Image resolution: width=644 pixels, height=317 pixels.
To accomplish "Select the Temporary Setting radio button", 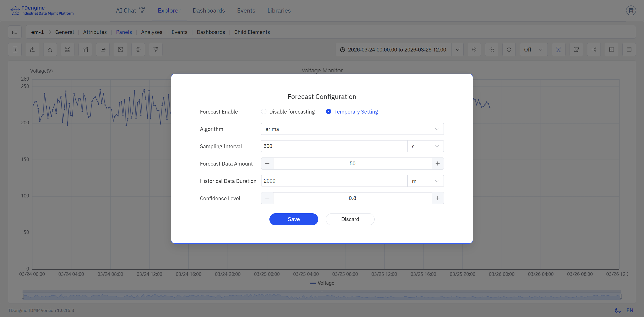I will [329, 112].
